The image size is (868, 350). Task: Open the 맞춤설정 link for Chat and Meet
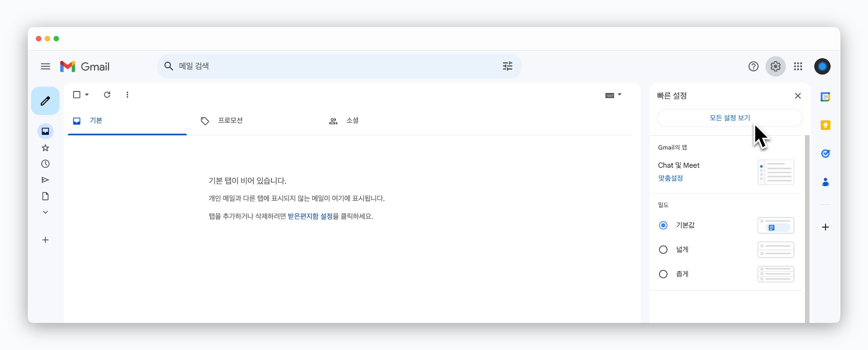pyautogui.click(x=670, y=178)
